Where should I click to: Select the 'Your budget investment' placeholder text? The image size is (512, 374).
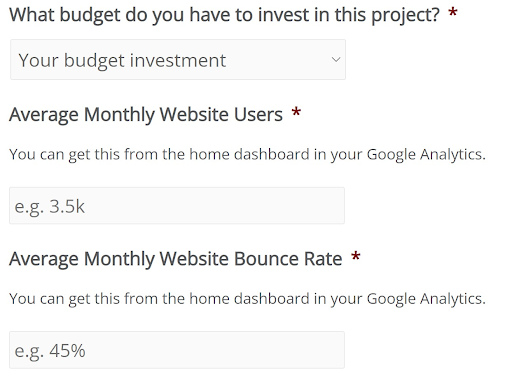pyautogui.click(x=122, y=61)
